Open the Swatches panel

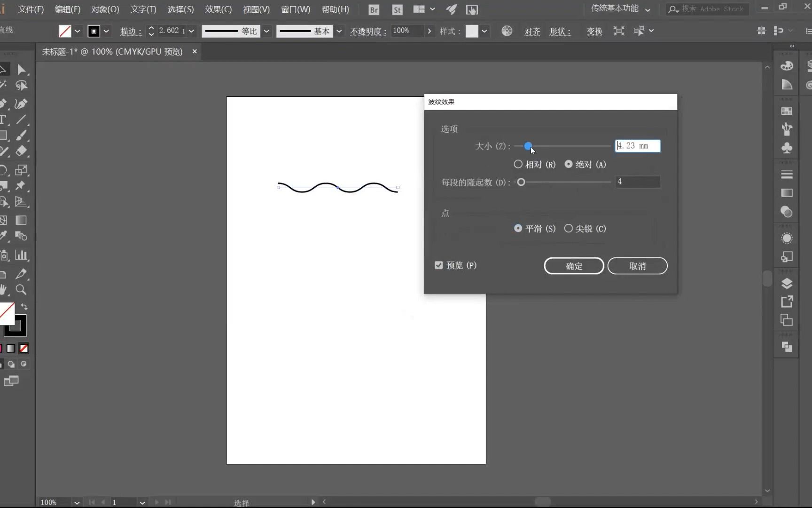click(x=787, y=111)
